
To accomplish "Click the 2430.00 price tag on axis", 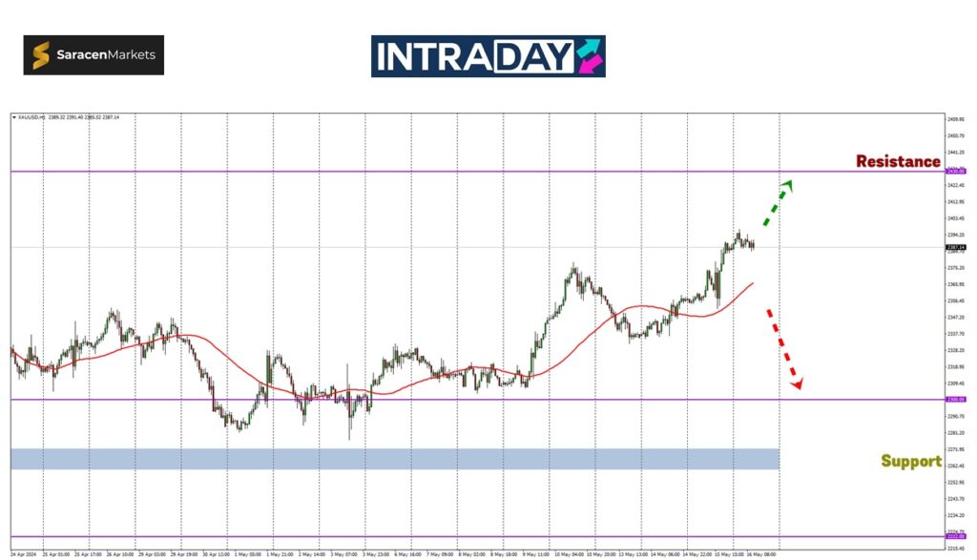I will point(955,172).
